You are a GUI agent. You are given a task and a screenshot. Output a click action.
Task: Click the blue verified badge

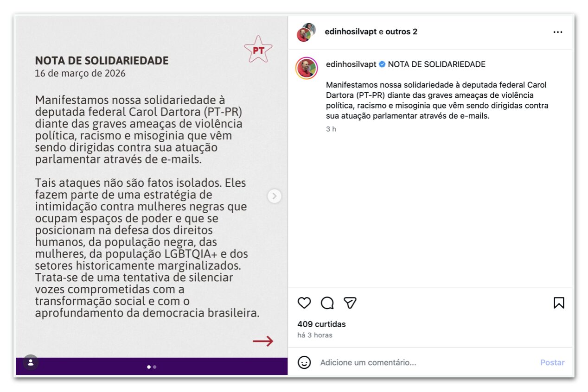382,64
